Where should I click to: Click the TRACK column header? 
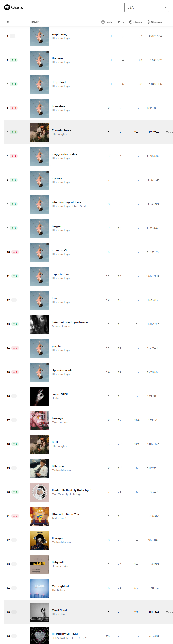point(35,22)
